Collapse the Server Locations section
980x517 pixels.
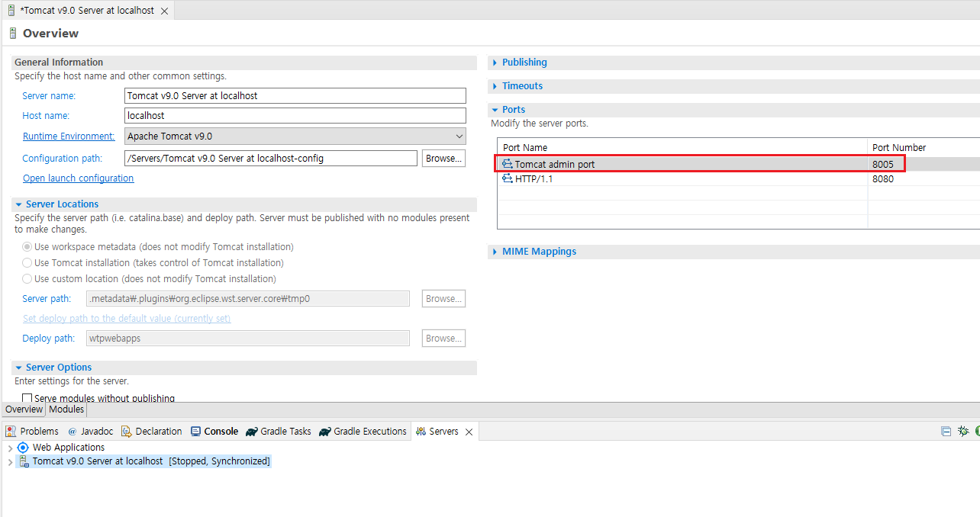(x=18, y=204)
